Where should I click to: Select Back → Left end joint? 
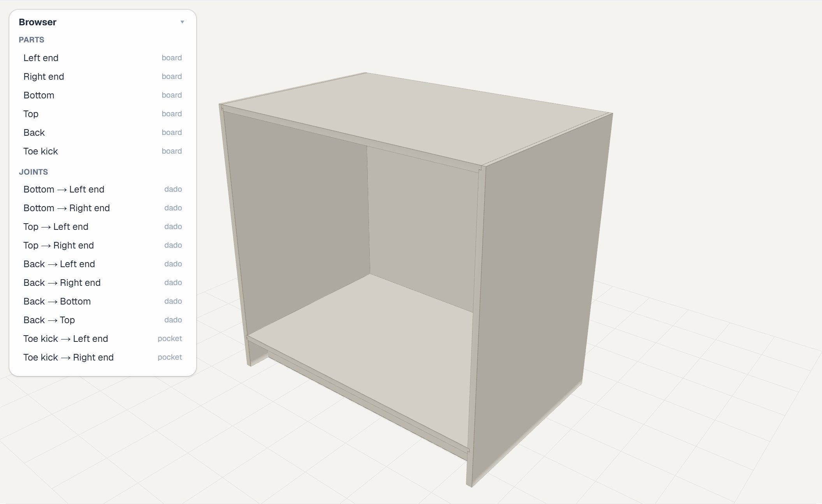coord(102,264)
